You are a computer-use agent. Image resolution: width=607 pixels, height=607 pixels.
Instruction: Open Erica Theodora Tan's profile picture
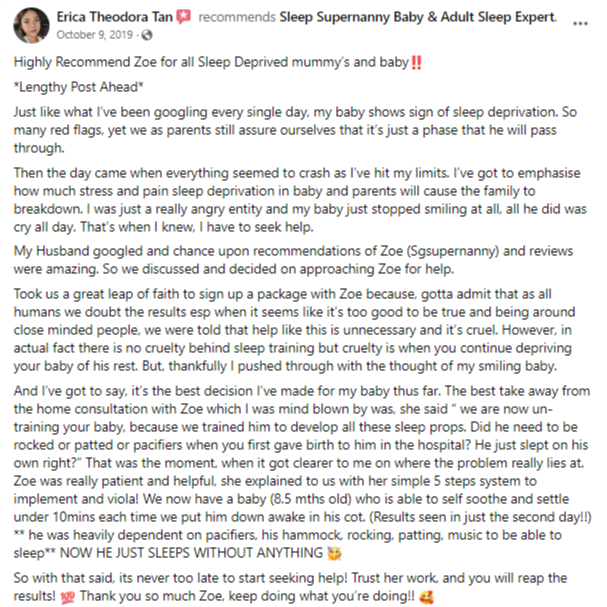31,26
